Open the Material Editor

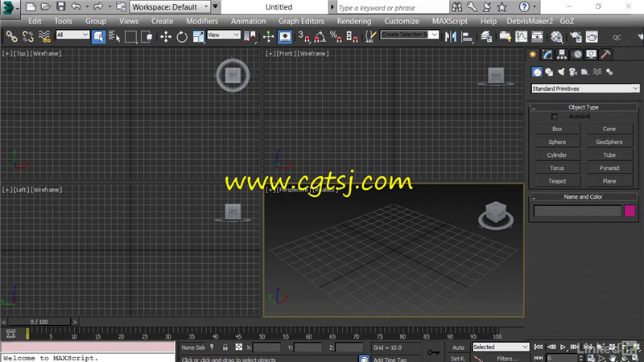coord(556,37)
